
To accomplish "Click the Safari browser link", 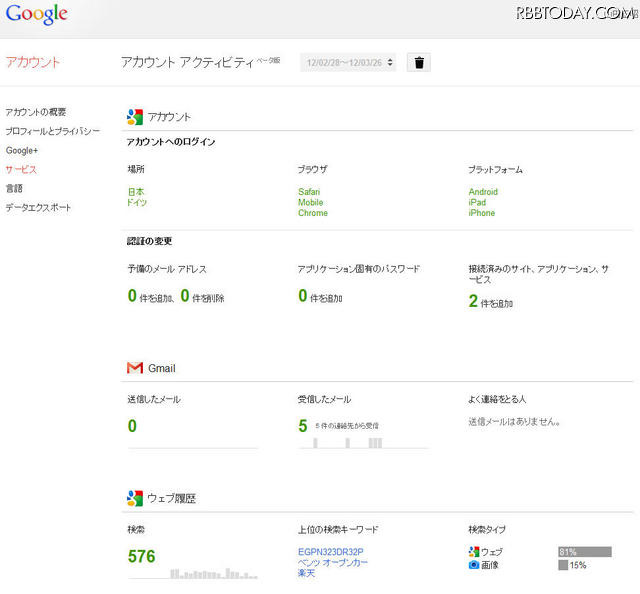I will click(309, 192).
